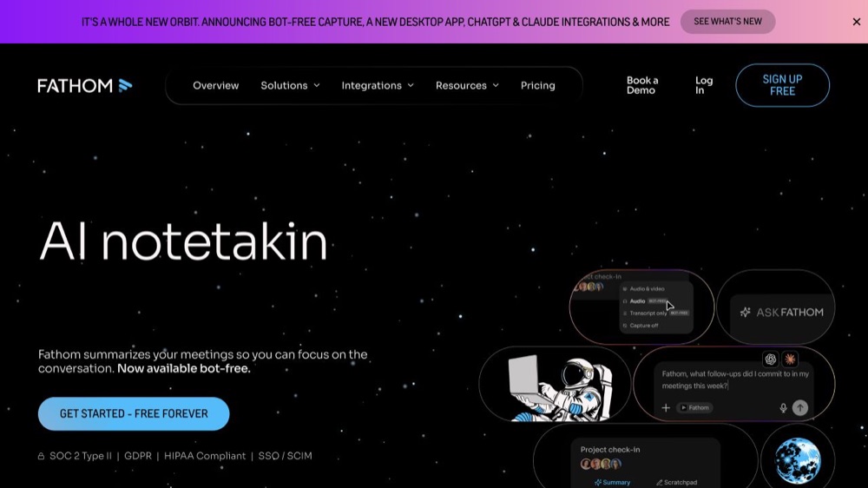Expand the Solutions dropdown chevron
This screenshot has height=488, width=868.
(317, 85)
